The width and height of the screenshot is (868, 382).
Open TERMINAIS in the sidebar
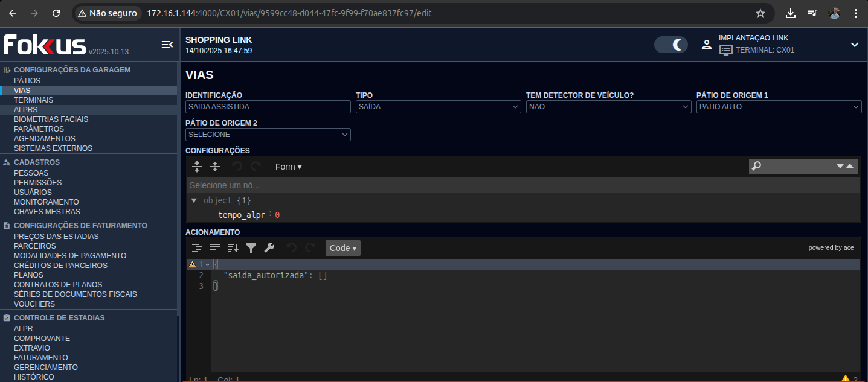click(x=34, y=100)
